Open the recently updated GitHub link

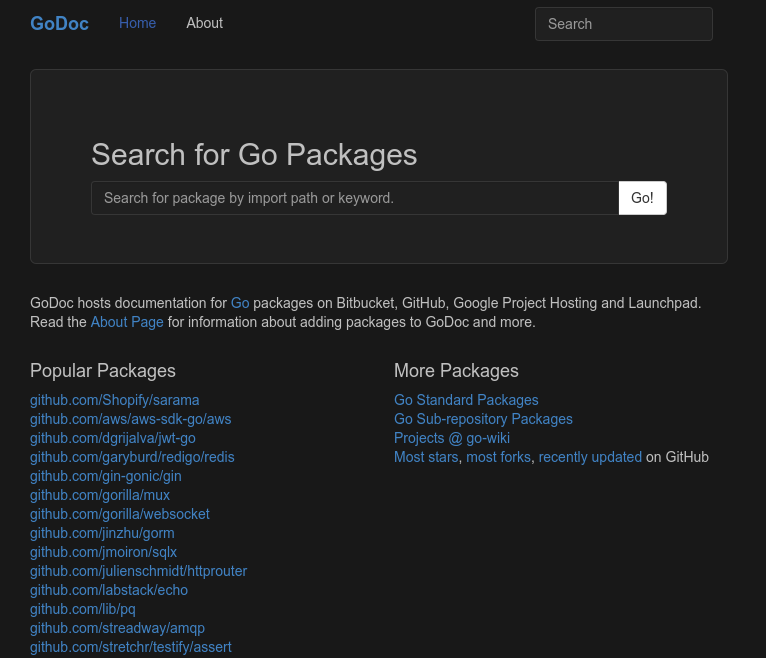coord(590,457)
